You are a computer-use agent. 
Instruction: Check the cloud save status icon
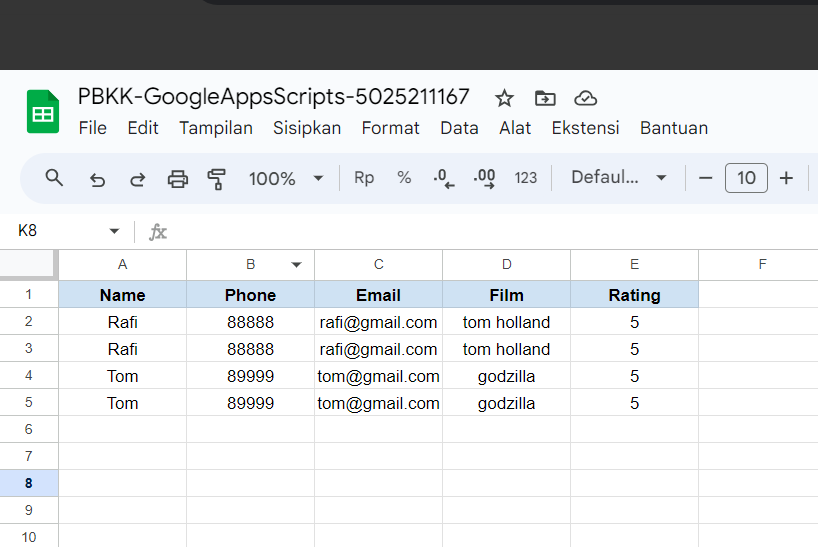tap(586, 98)
